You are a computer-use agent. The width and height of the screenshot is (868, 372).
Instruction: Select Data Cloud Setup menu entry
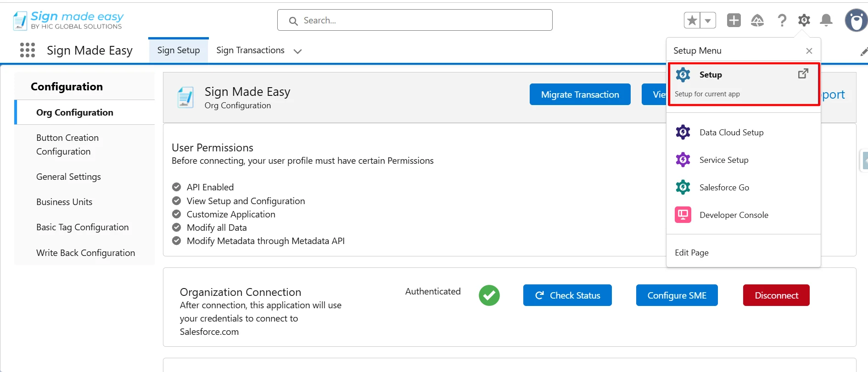743,133
